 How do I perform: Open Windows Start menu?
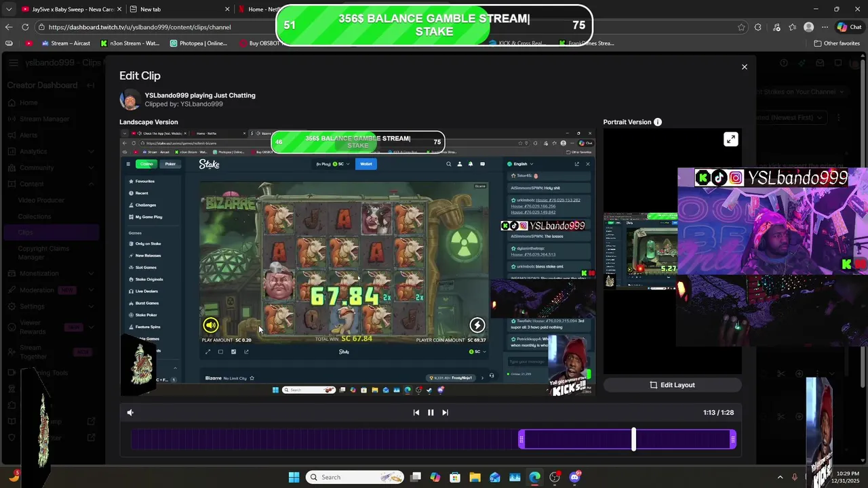click(294, 477)
